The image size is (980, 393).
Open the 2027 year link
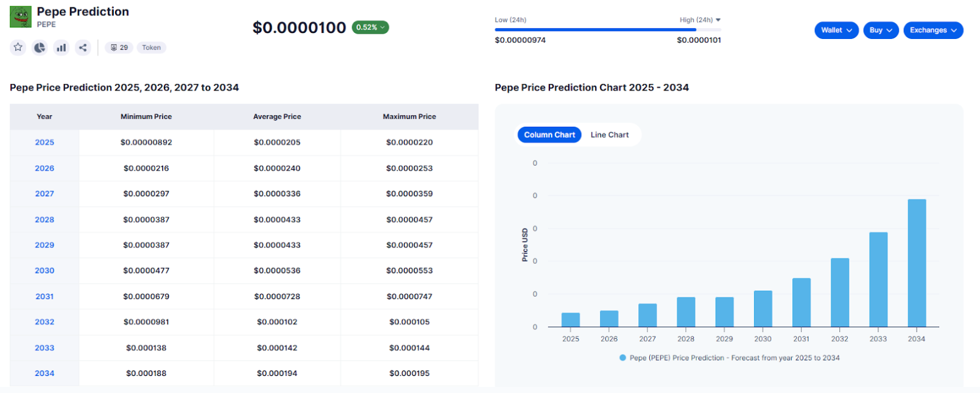point(44,194)
